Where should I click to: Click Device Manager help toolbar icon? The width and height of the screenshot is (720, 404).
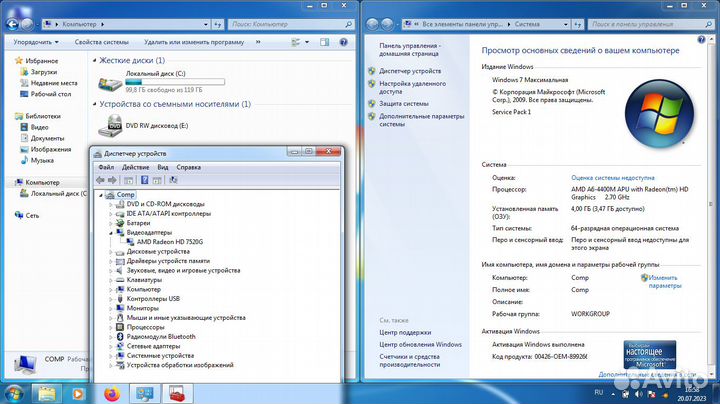click(x=145, y=180)
